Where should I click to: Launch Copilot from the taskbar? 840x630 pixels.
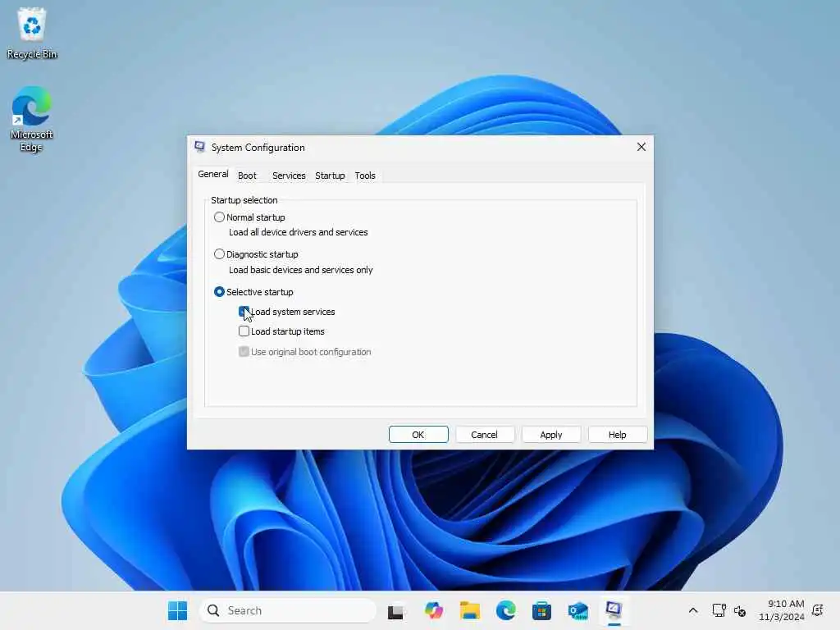433,610
